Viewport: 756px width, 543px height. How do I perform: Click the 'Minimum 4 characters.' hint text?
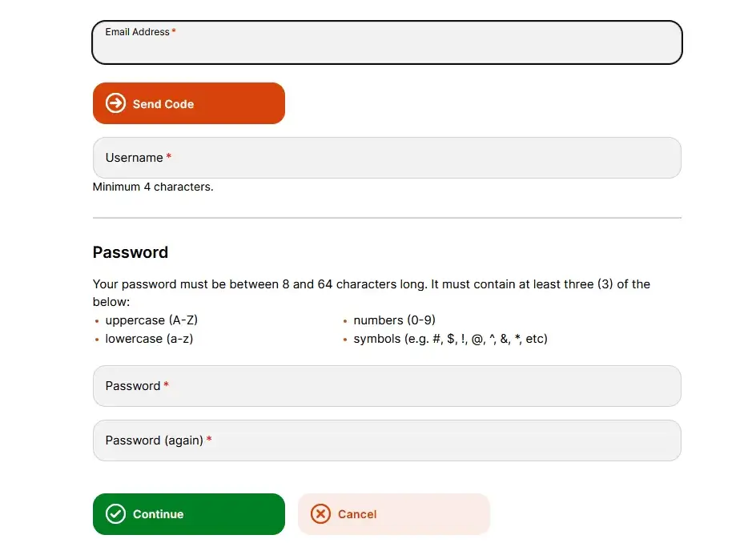point(153,187)
